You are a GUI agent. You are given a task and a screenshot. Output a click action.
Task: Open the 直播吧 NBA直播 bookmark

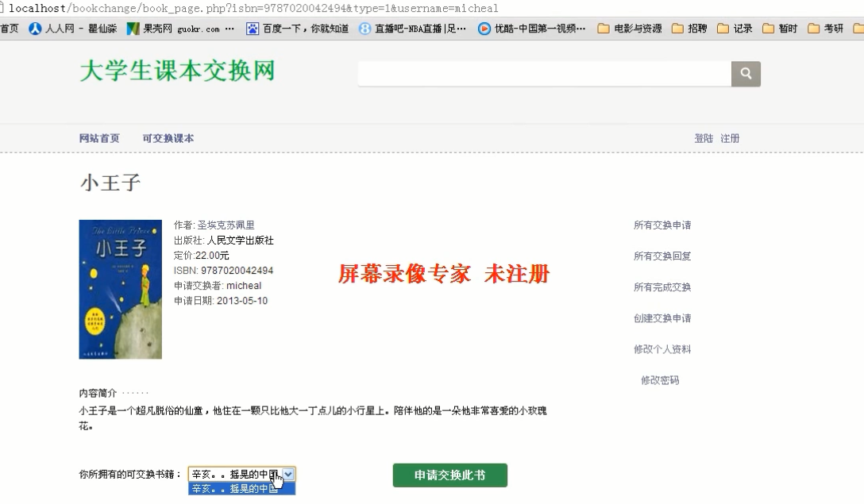pos(412,29)
